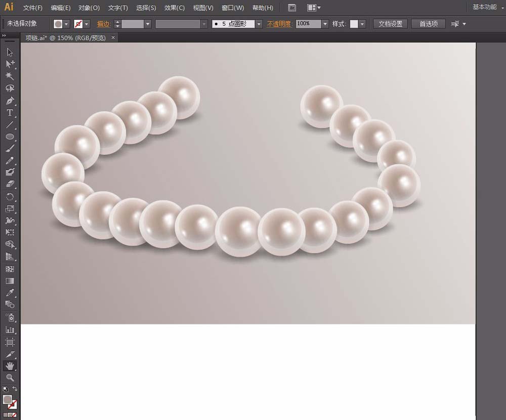Expand the 基本功能 workspace switcher
This screenshot has height=420, width=506.
(x=488, y=7)
